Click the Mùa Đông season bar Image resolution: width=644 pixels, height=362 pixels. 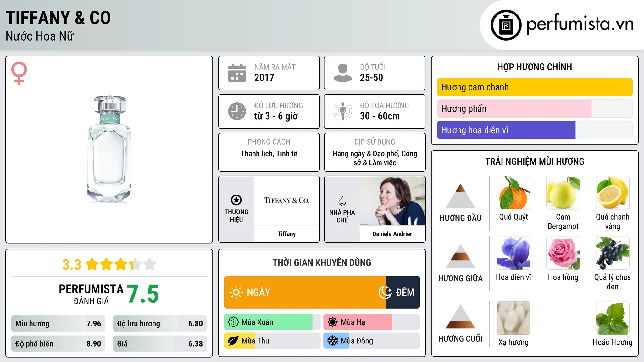pyautogui.click(x=372, y=341)
